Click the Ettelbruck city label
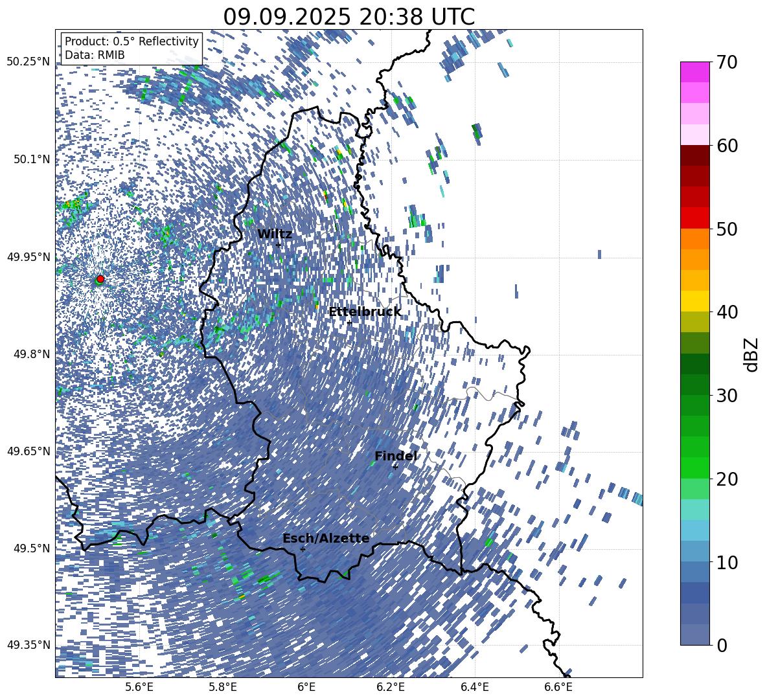Image resolution: width=767 pixels, height=700 pixels. pos(365,311)
